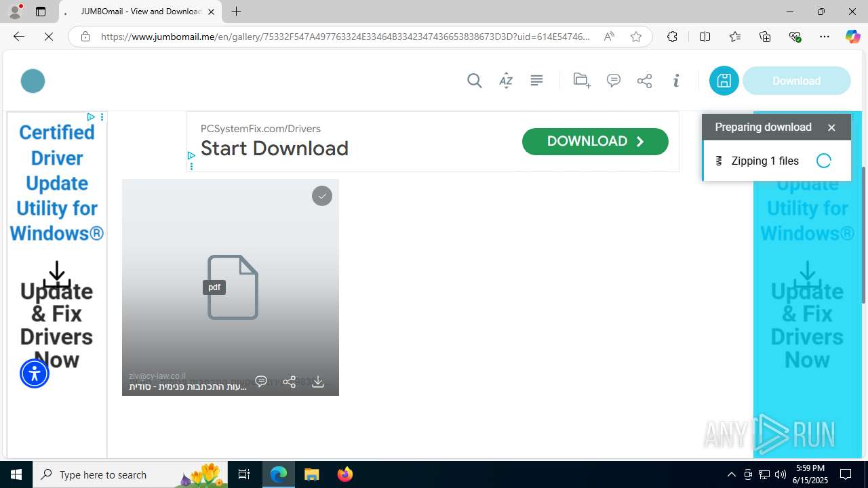
Task: Save to cloud round blue button
Action: (x=724, y=81)
